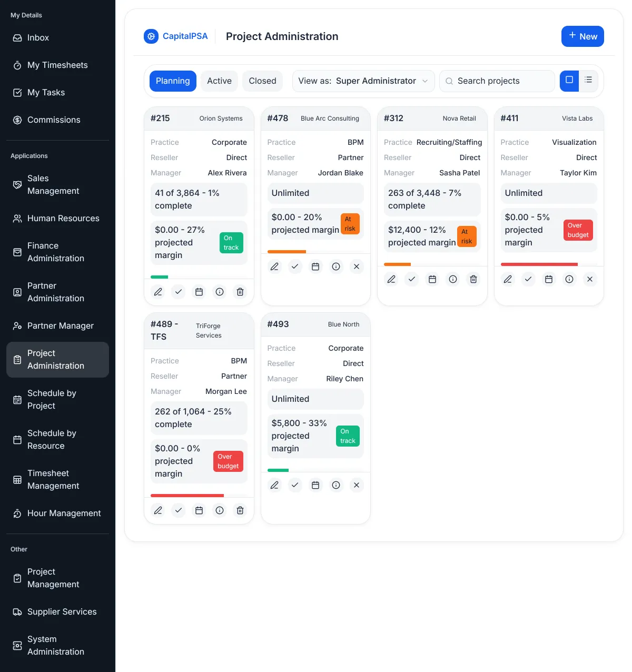Collapse the Other section in the sidebar

tap(18, 549)
